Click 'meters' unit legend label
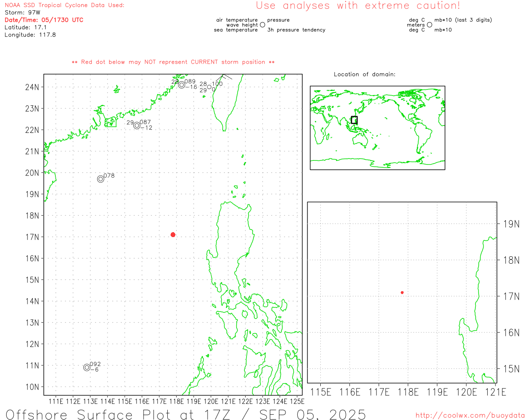This screenshot has height=420, width=525. click(x=416, y=25)
